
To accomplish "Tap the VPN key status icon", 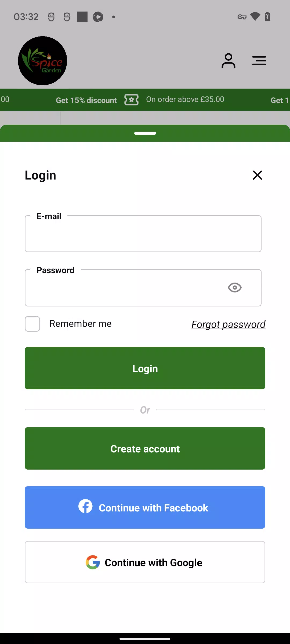I will (x=242, y=17).
